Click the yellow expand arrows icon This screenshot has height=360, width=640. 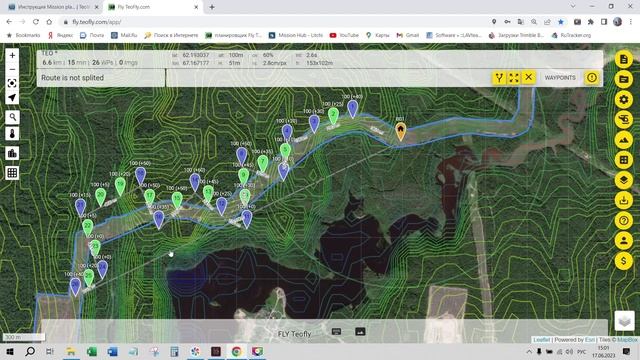514,78
